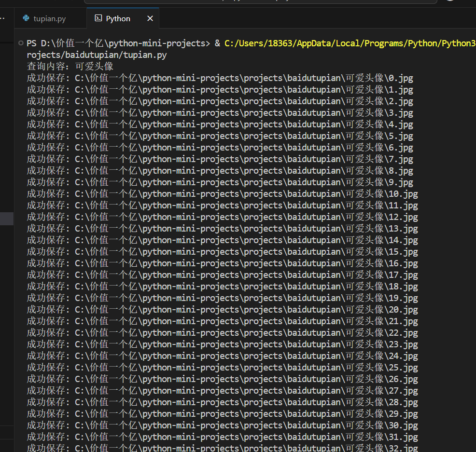This screenshot has height=452, width=476.
Task: Click the Python logo icon on tupian.py tab
Action: point(26,18)
